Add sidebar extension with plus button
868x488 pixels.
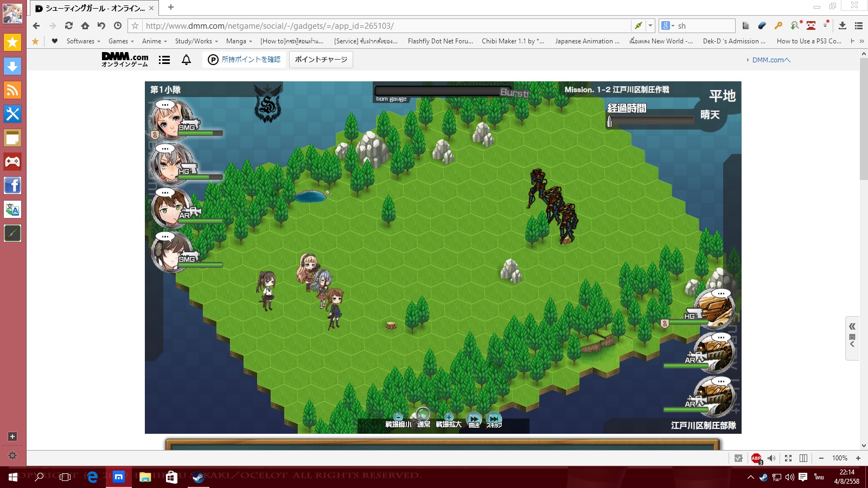click(x=12, y=436)
